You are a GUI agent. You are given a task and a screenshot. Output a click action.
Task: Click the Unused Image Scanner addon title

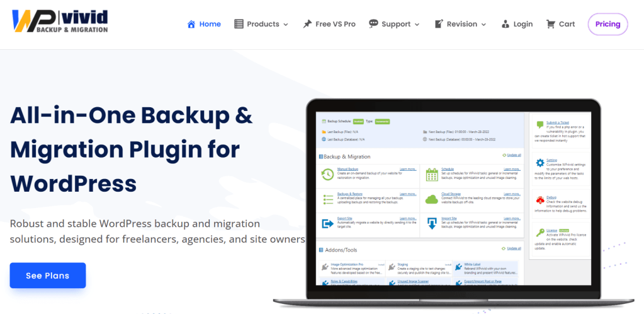(413, 281)
